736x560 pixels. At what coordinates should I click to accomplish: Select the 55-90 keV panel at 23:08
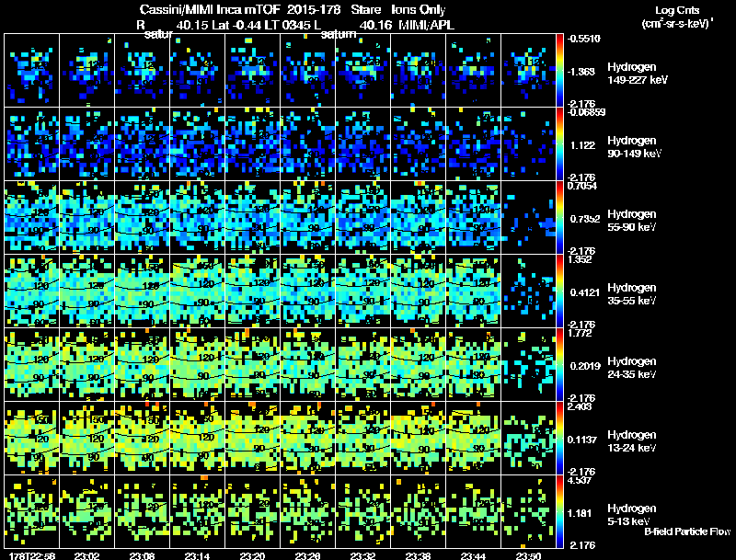[x=143, y=218]
